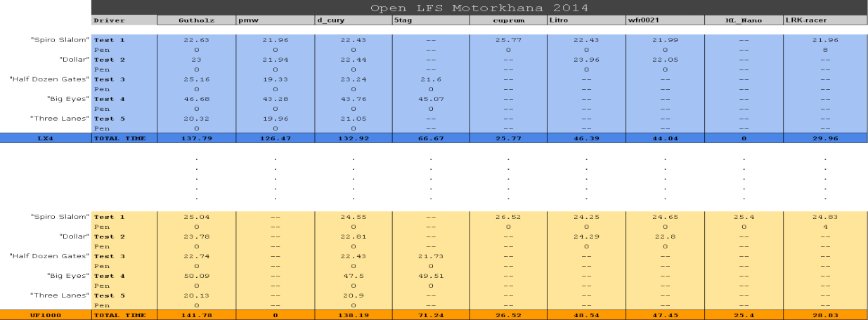Select the wfr0021 column header
The image size is (868, 320).
(665, 20)
